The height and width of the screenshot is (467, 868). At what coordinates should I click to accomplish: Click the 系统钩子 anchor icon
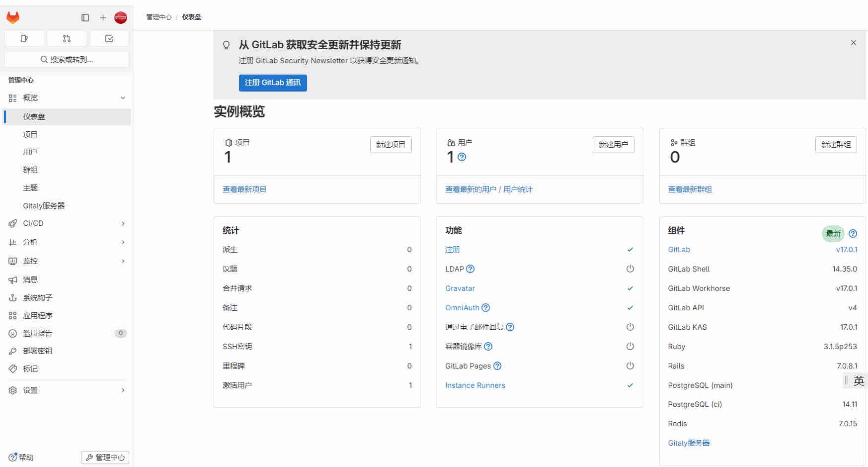(13, 298)
